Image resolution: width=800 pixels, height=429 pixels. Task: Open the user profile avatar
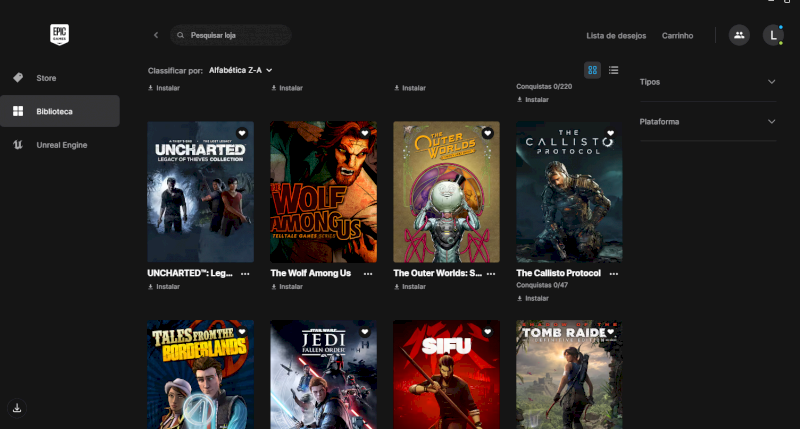[x=773, y=35]
